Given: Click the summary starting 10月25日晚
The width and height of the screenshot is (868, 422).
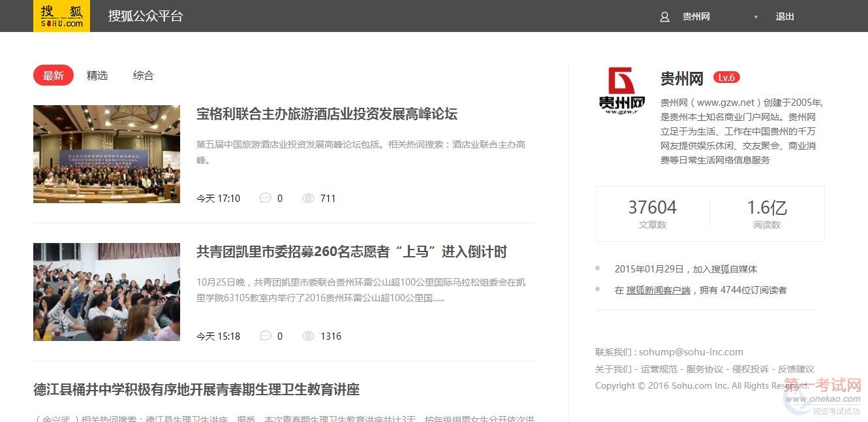Looking at the screenshot, I should coord(361,290).
